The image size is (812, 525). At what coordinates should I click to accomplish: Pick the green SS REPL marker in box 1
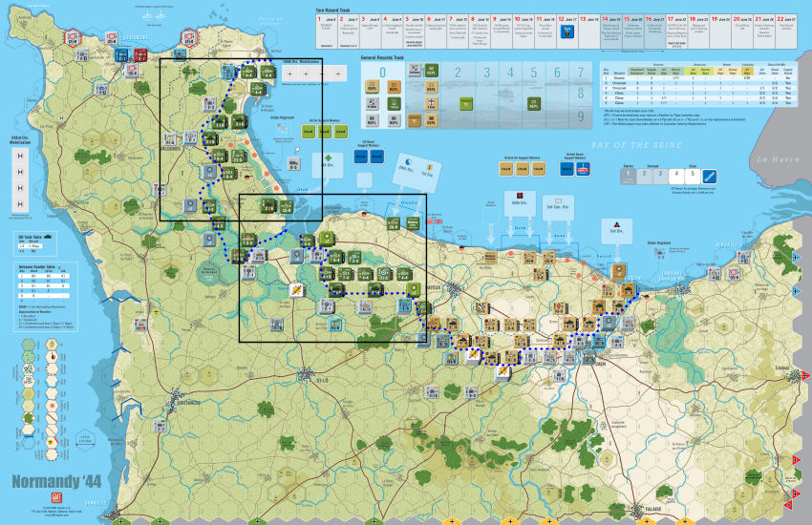(x=431, y=71)
